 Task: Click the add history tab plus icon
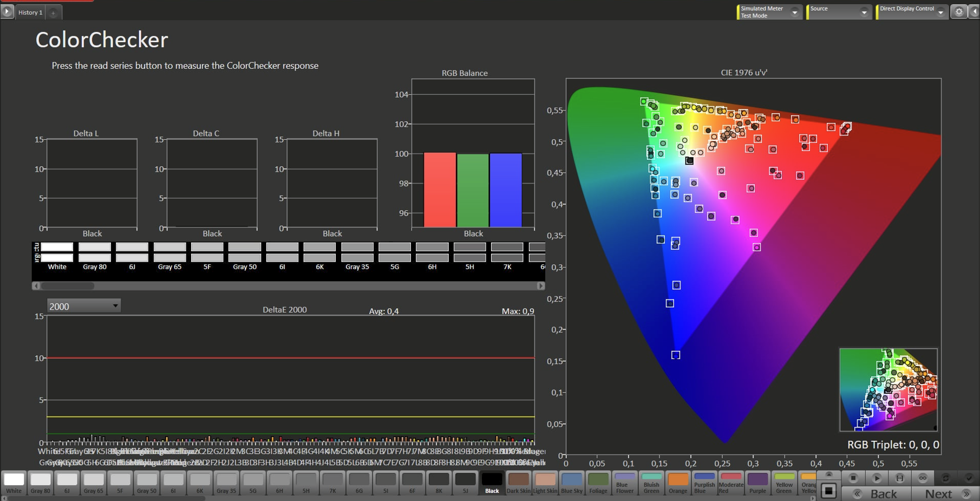point(53,12)
